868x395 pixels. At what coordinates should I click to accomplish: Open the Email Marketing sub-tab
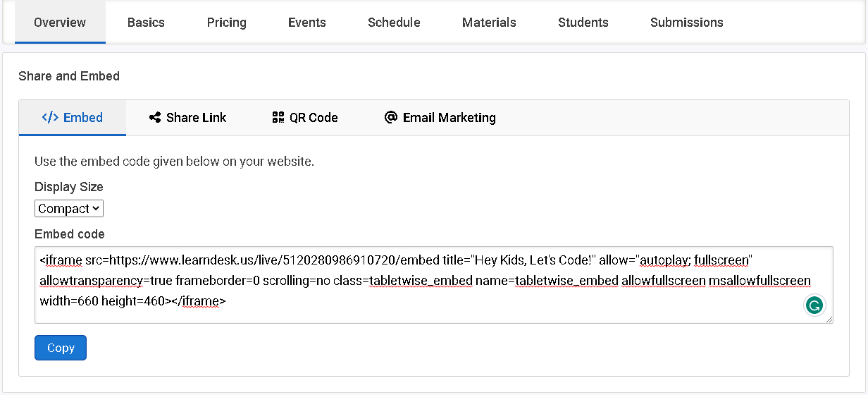(x=440, y=118)
